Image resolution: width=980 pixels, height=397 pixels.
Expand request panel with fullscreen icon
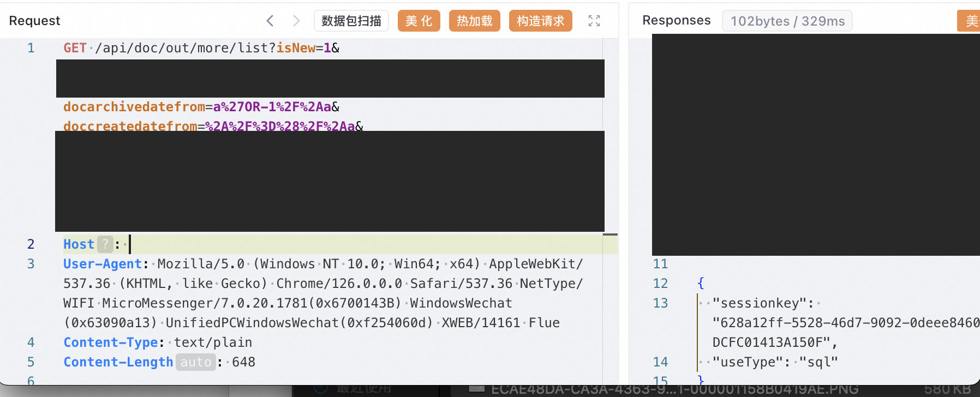coord(594,21)
